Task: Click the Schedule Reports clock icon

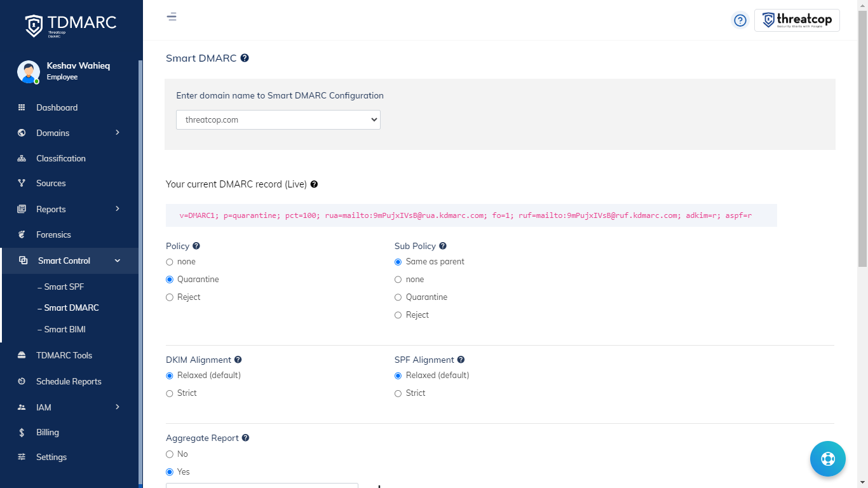Action: pyautogui.click(x=22, y=381)
